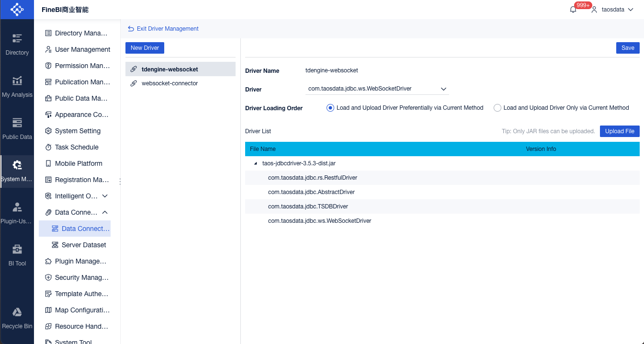
Task: Click the New Driver button
Action: (x=145, y=48)
